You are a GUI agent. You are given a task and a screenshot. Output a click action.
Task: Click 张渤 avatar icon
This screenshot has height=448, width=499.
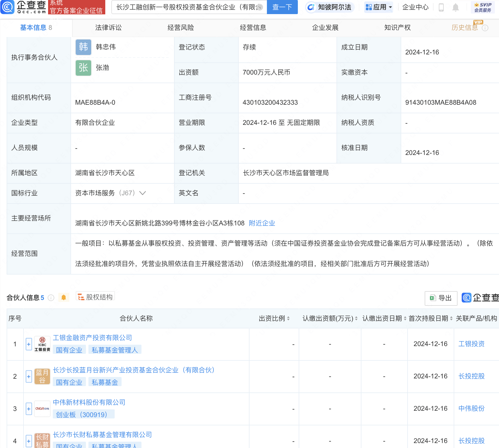[83, 68]
